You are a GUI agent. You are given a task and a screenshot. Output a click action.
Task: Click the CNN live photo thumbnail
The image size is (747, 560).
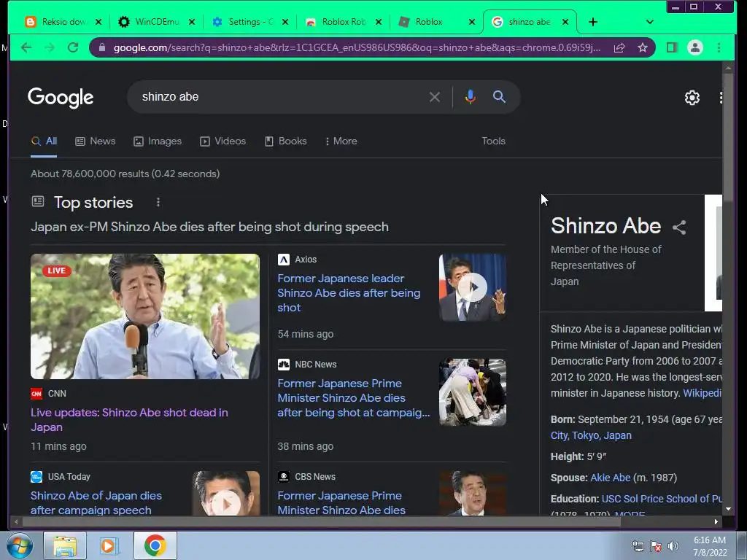[x=145, y=316]
